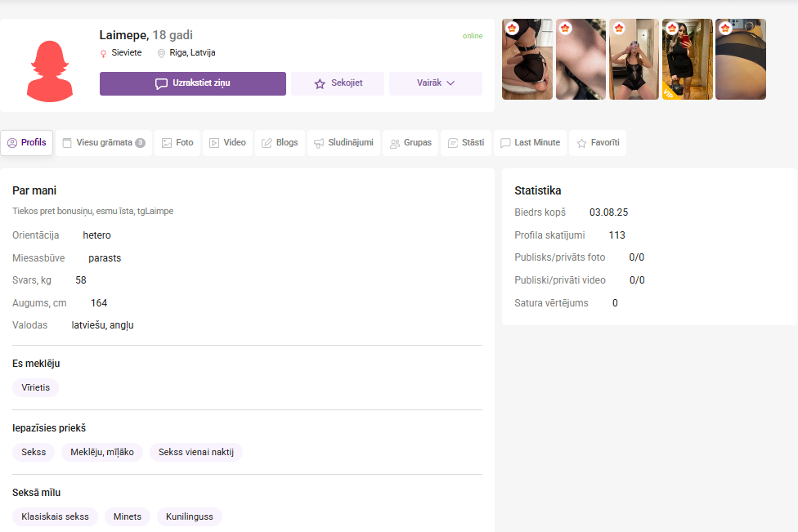Click the green online status label
Viewport: 798px width, 532px height.
point(473,36)
